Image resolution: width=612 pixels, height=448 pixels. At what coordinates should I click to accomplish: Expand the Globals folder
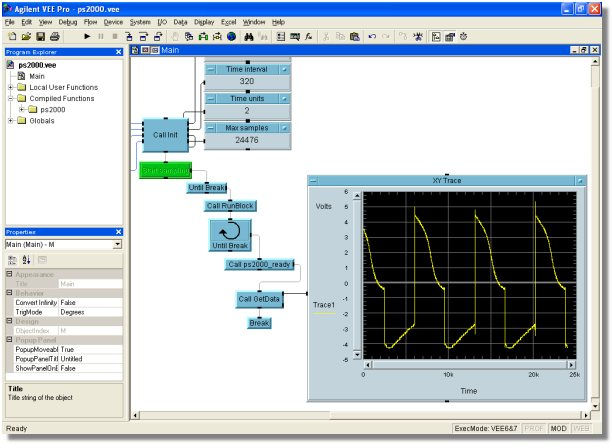coord(11,121)
